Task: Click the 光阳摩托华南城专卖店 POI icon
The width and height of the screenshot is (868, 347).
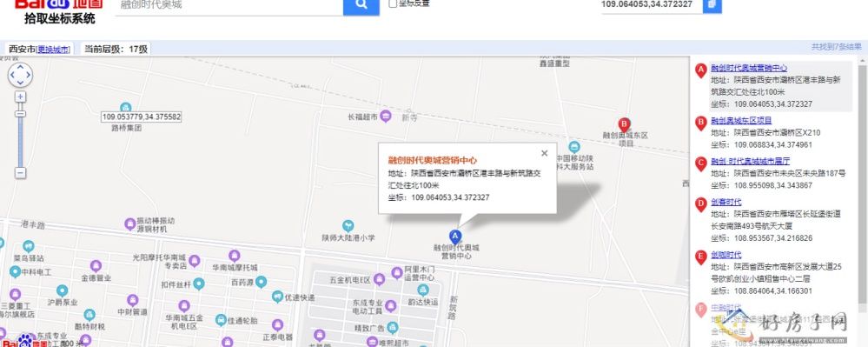Action: tap(194, 261)
